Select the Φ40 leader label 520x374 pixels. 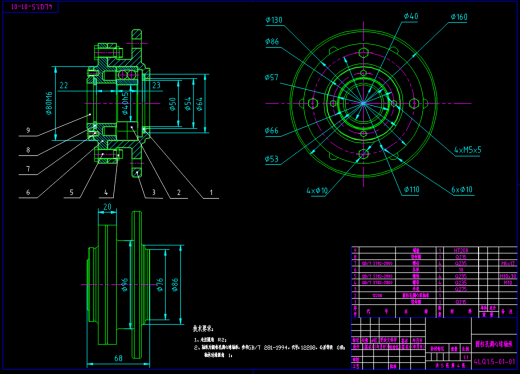click(x=411, y=16)
